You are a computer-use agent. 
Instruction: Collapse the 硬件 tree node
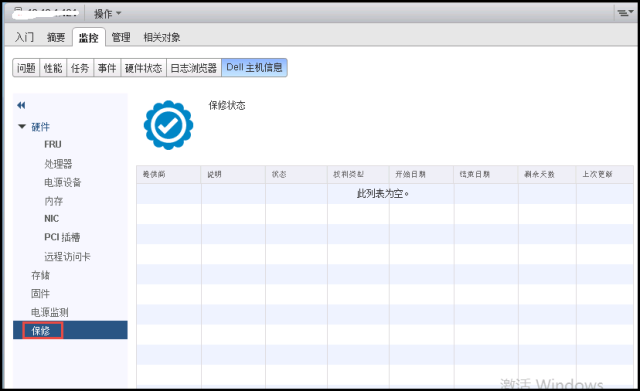tap(22, 127)
